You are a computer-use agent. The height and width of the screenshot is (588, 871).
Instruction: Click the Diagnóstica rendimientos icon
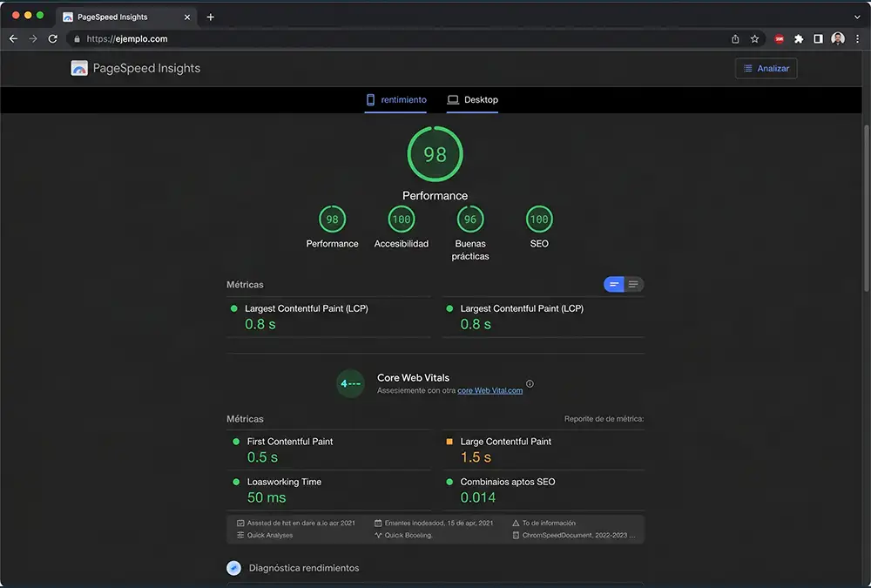click(x=233, y=568)
